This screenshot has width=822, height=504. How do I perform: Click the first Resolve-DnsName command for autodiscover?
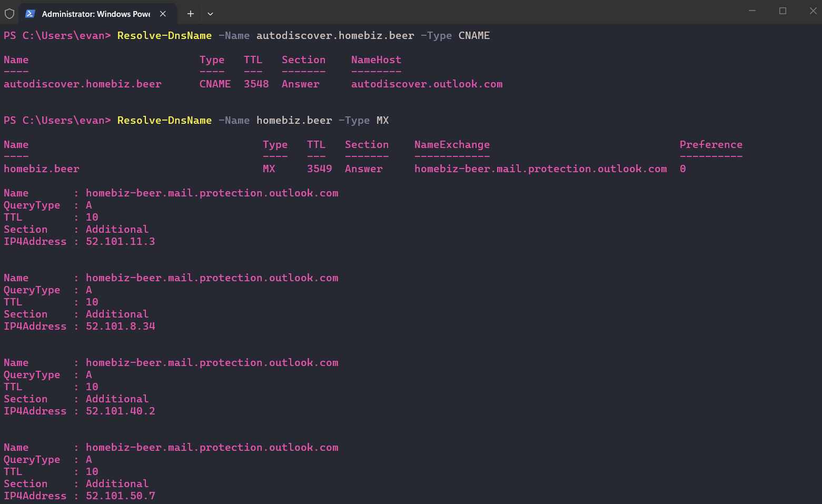coord(164,35)
